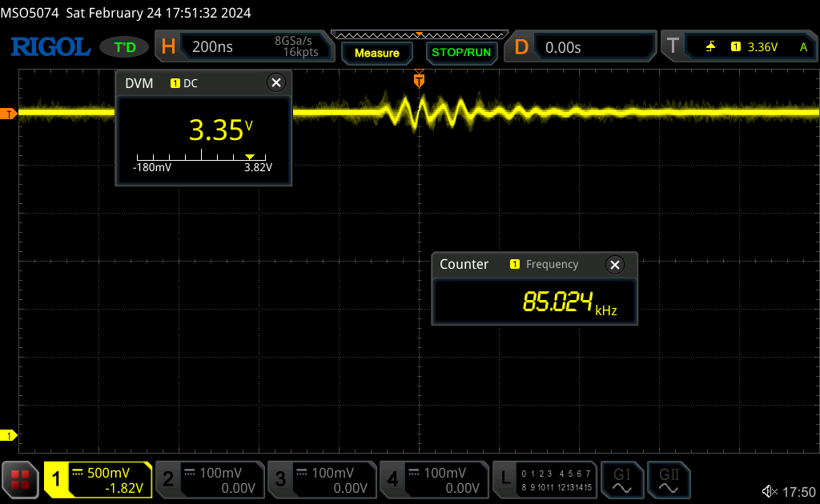Click the channel 1 -1.82V offset value
Screen dimensions: 820x504
(124, 488)
